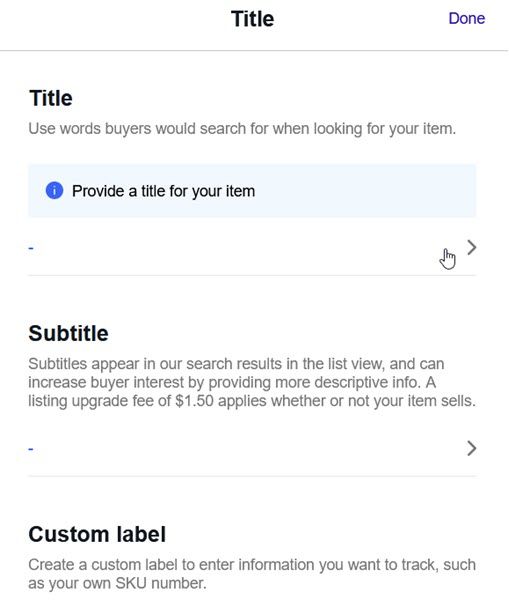Click the Subtitle section heading
The height and width of the screenshot is (600, 509).
[x=69, y=333]
